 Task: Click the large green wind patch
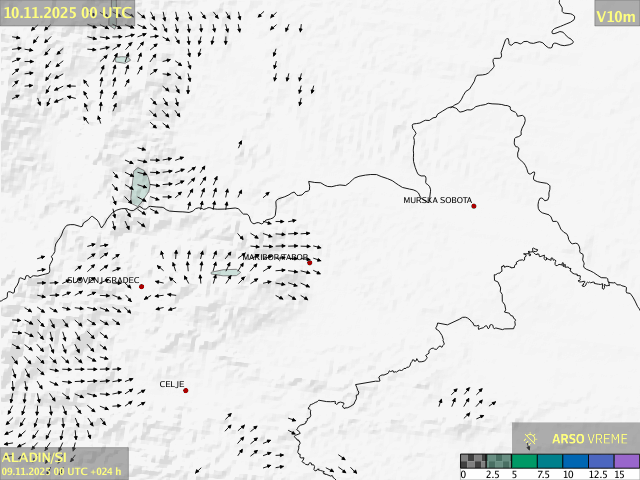[x=139, y=187]
